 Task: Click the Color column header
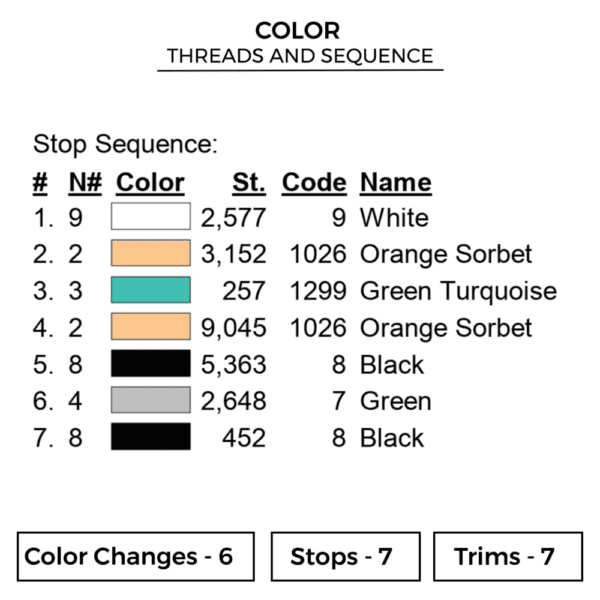[x=150, y=183]
